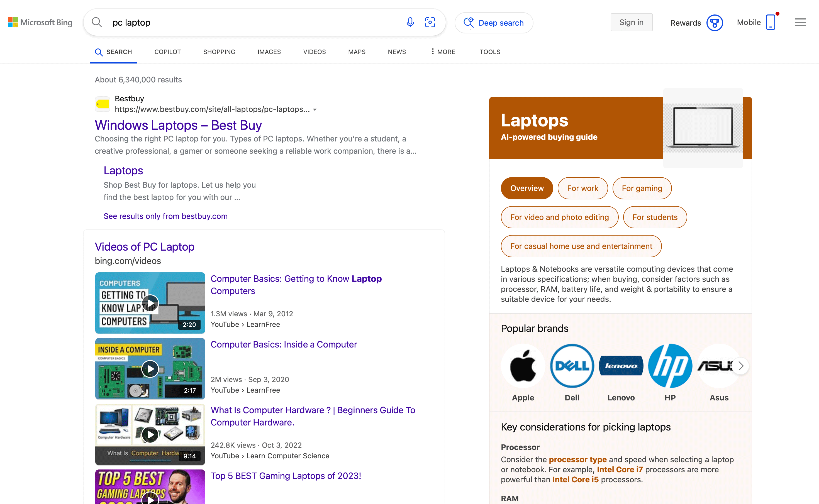Select the For gaming filter chip
The width and height of the screenshot is (819, 504).
(642, 188)
